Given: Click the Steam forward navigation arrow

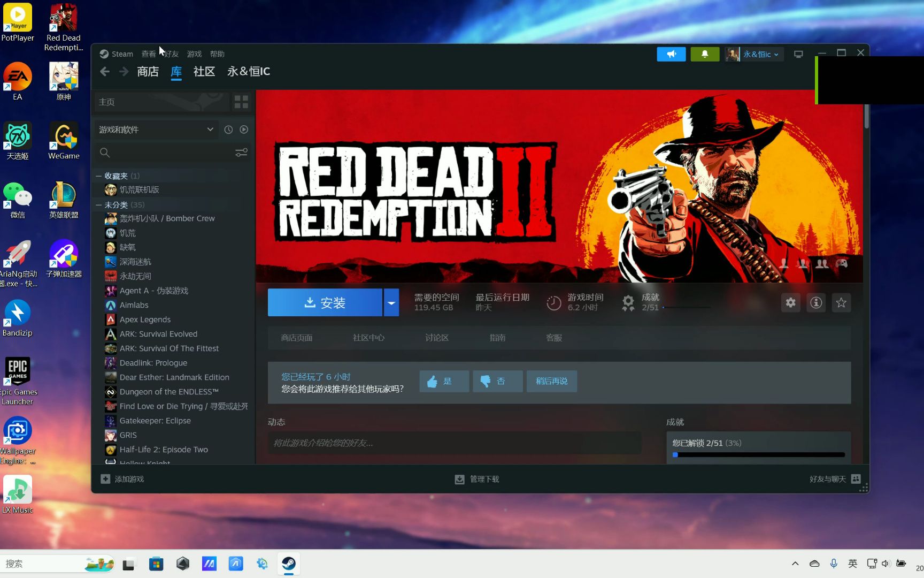Looking at the screenshot, I should tap(124, 72).
